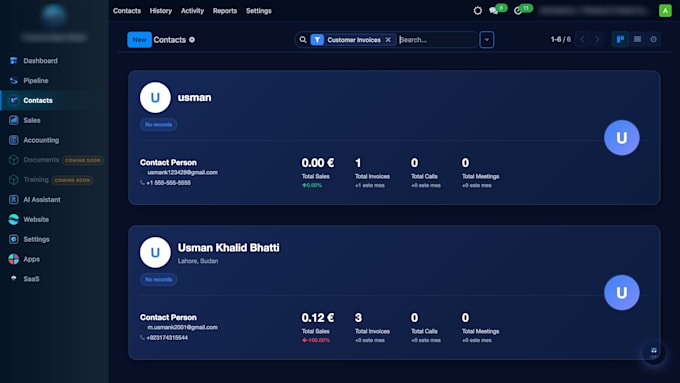Open the usman contact card title
This screenshot has height=383, width=680.
coord(194,98)
